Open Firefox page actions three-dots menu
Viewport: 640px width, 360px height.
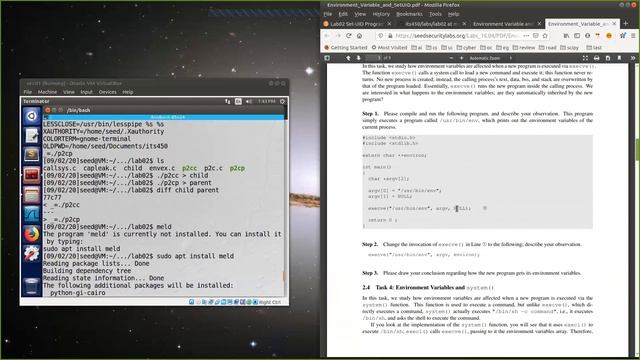tap(526, 36)
